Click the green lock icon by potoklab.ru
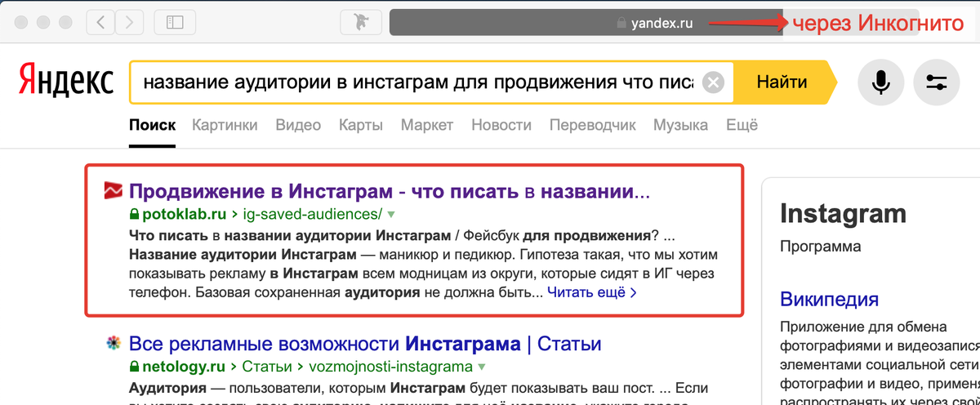 (x=135, y=216)
